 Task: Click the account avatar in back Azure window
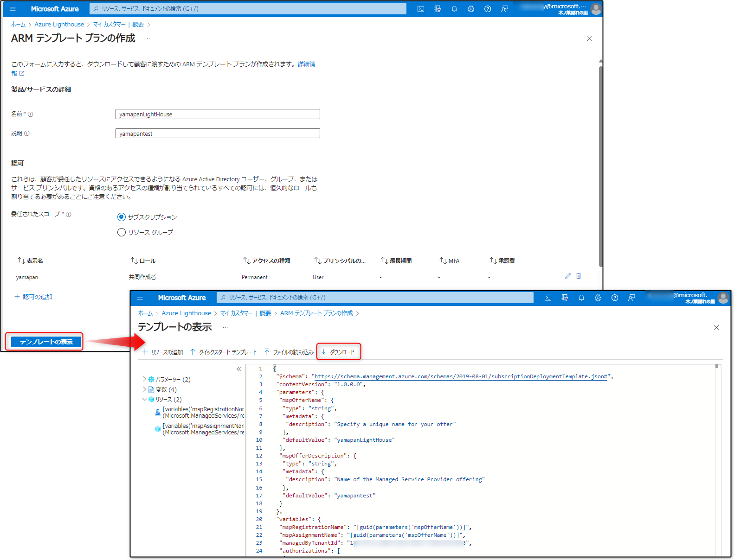click(596, 9)
